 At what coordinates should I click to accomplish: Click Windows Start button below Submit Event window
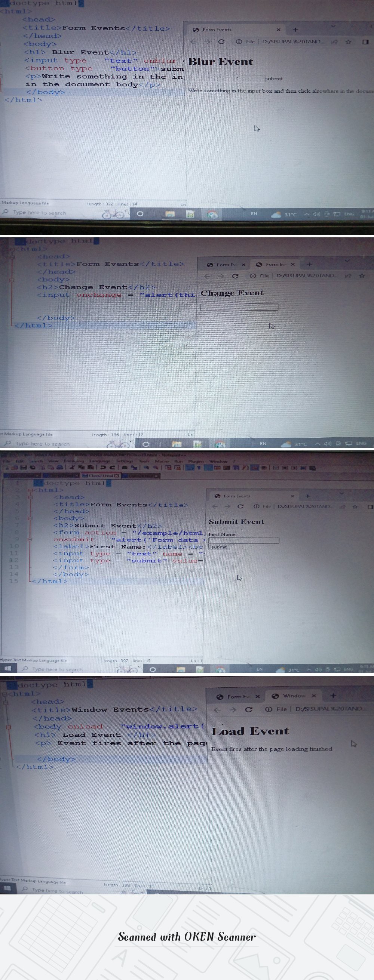pos(7,668)
